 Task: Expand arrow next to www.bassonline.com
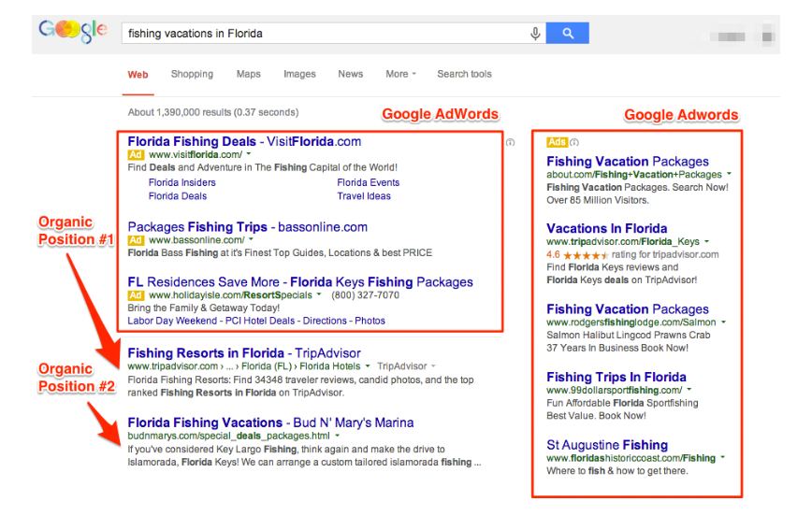pos(251,239)
